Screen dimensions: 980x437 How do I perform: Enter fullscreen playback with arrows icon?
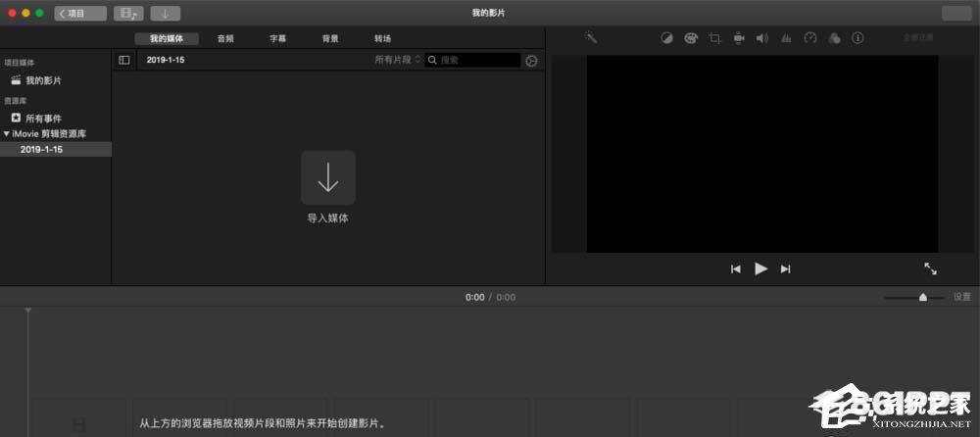click(x=931, y=268)
